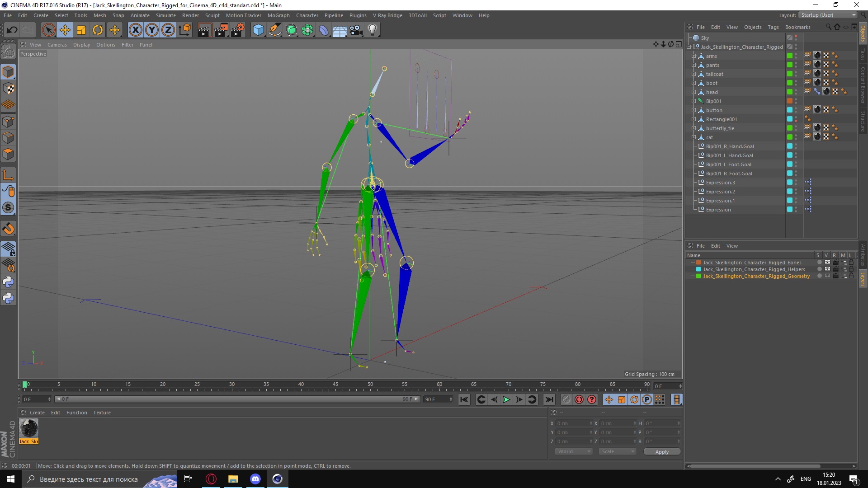
Task: Expand the butterfly_tie object
Action: tap(694, 128)
